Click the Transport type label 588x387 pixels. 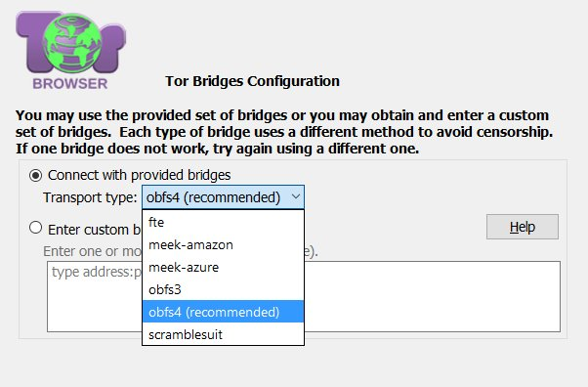[x=90, y=197]
